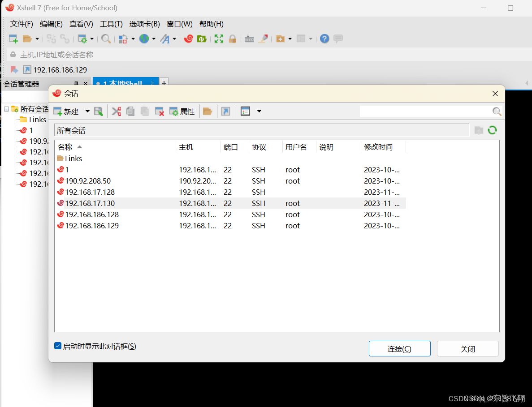
Task: Open the 查看(V) menu
Action: click(x=81, y=24)
